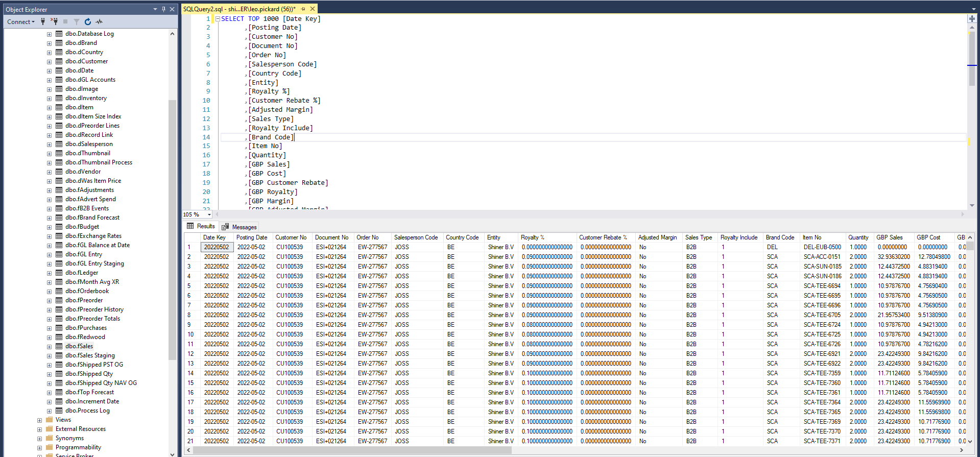
Task: Collapse the SELECT statement outline box
Action: pyautogui.click(x=218, y=19)
